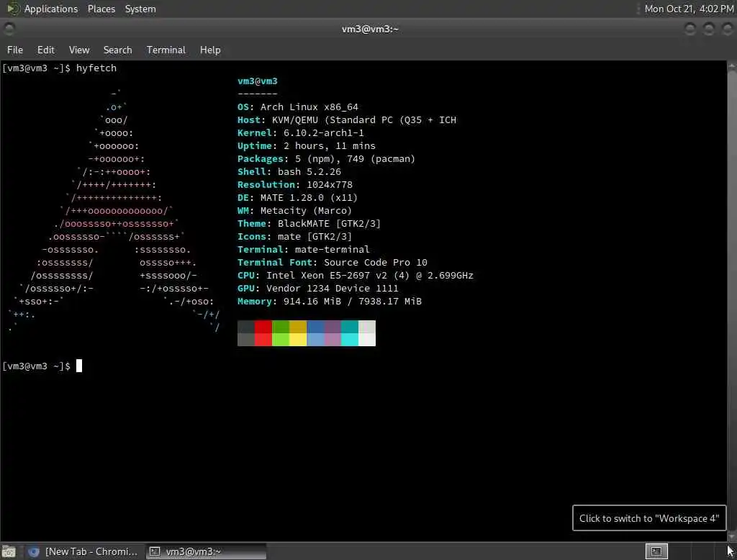Click the MATE logo icon beside Applications
Viewport: 737px width, 560px height.
13,9
